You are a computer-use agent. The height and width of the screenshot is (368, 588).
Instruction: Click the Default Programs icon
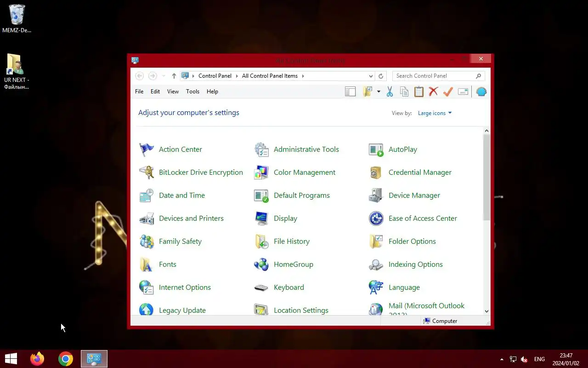coord(261,195)
